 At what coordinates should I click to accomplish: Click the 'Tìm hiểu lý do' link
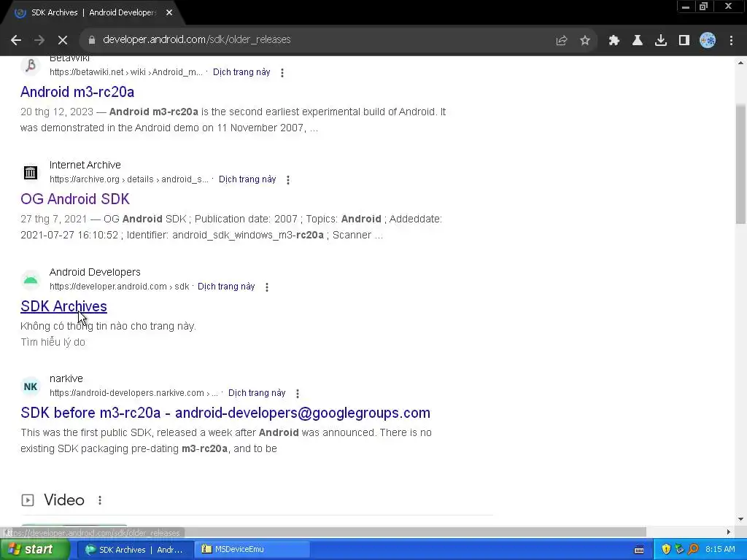tap(53, 343)
